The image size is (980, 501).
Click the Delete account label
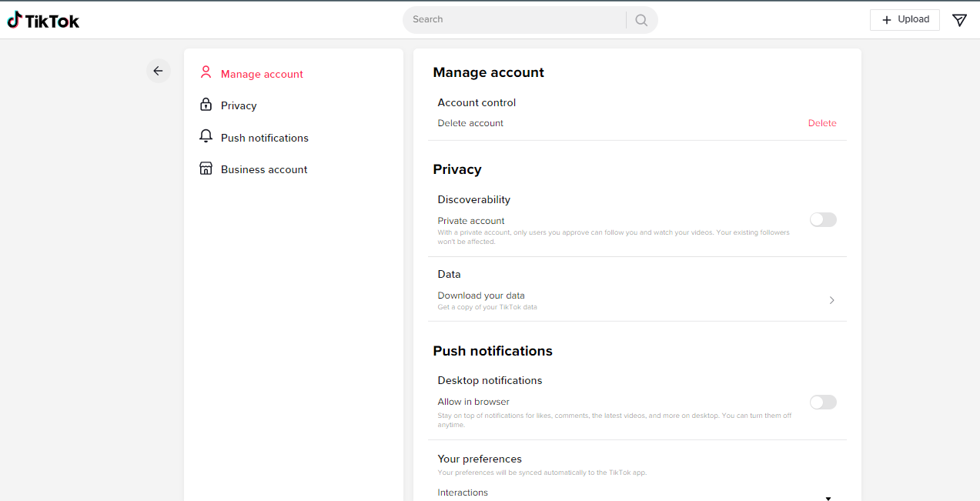click(470, 123)
